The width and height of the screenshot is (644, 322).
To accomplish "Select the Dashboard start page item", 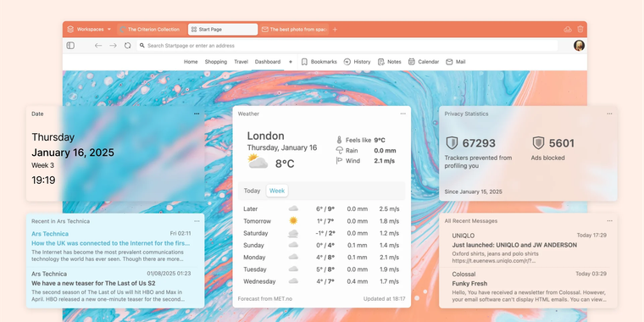I will tap(268, 62).
